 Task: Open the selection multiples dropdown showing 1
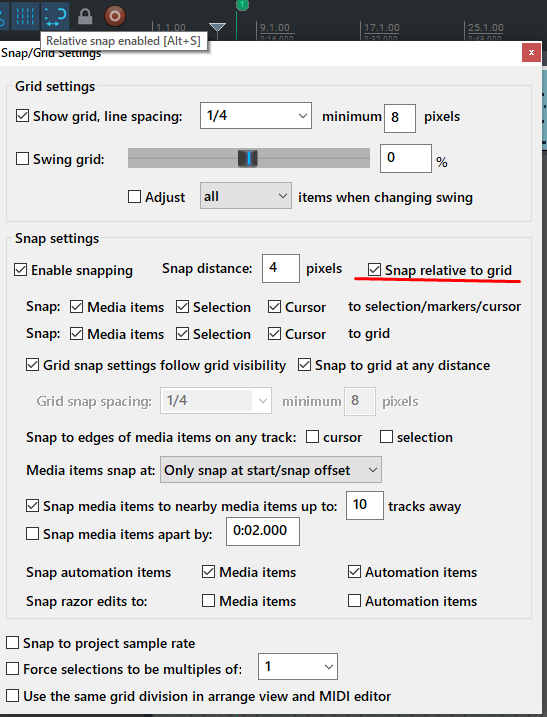coord(298,667)
